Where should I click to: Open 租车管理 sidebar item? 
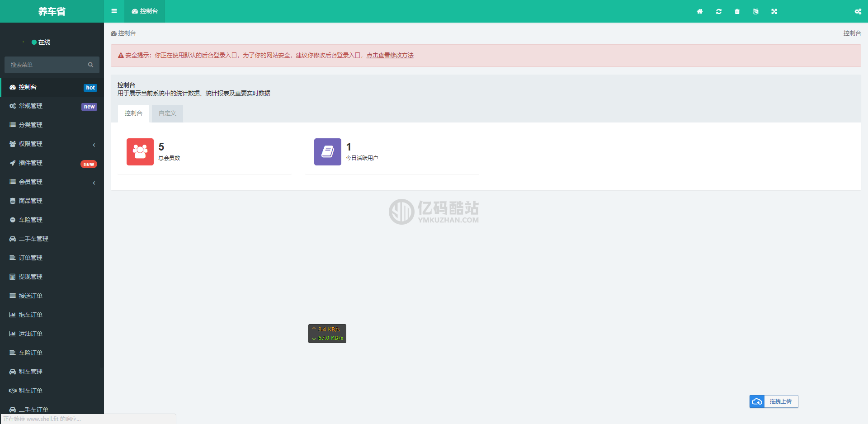click(52, 372)
